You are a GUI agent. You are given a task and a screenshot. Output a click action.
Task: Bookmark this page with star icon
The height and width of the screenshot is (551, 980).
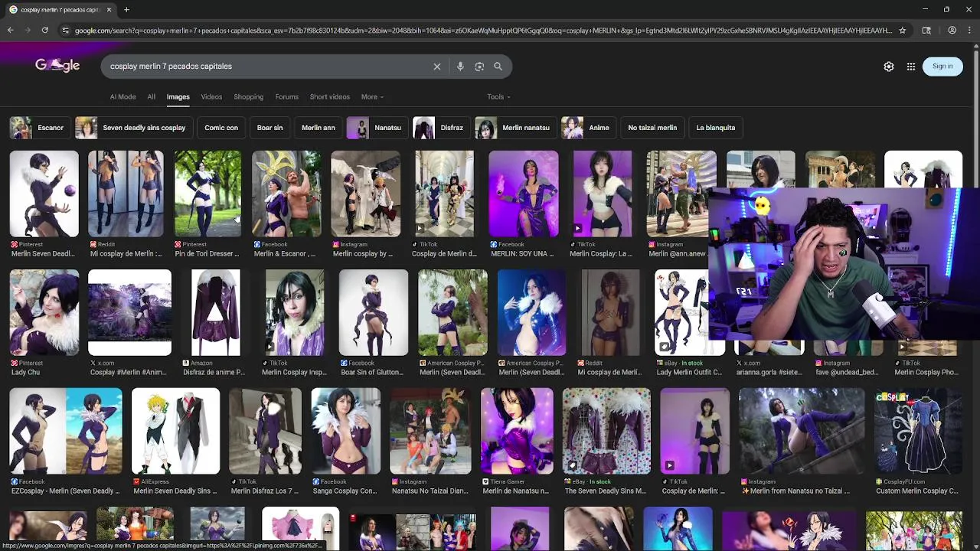pyautogui.click(x=903, y=30)
